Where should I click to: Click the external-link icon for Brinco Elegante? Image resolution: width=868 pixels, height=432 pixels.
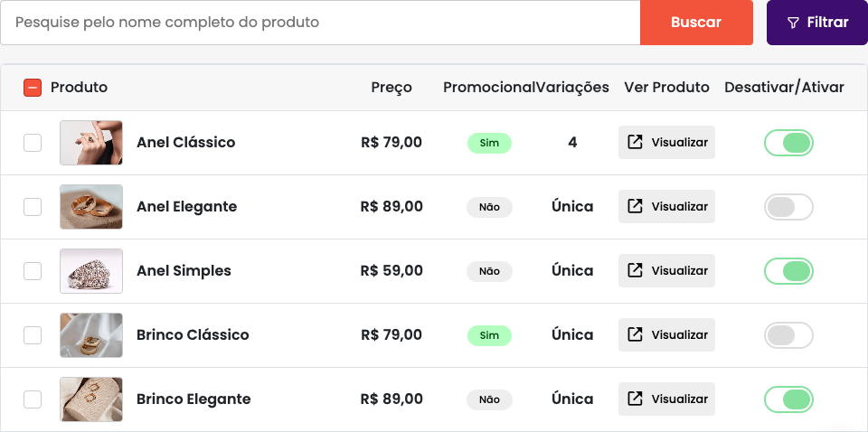coord(635,399)
